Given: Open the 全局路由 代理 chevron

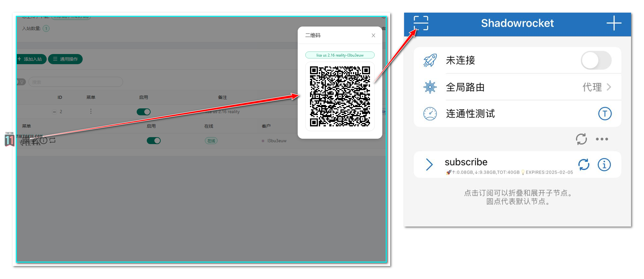Looking at the screenshot, I should click(x=609, y=87).
